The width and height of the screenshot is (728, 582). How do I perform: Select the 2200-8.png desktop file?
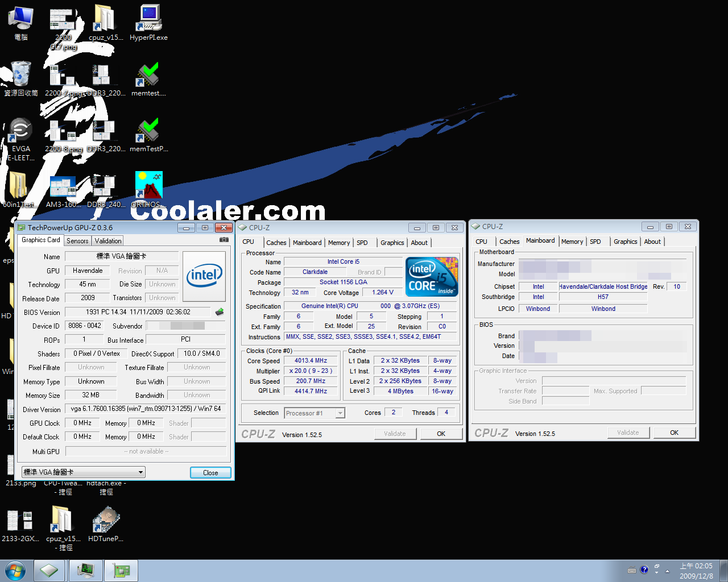(63, 135)
